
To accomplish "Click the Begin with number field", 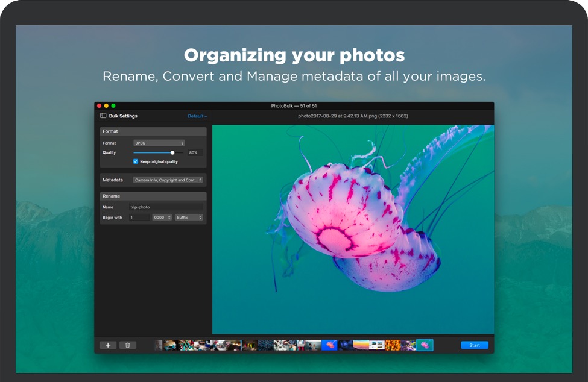I will 139,217.
